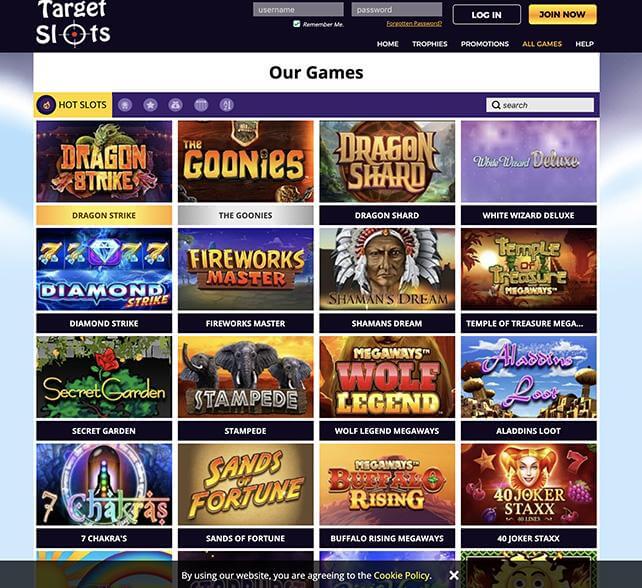Open the Cookie Policy link

(402, 575)
